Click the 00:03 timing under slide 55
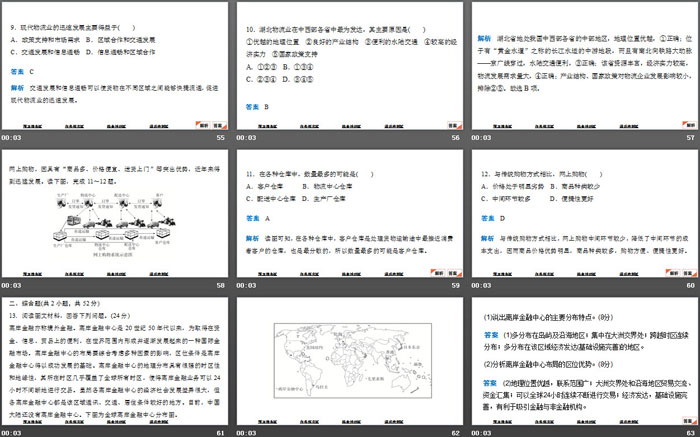The height and width of the screenshot is (437, 700). [x=11, y=138]
